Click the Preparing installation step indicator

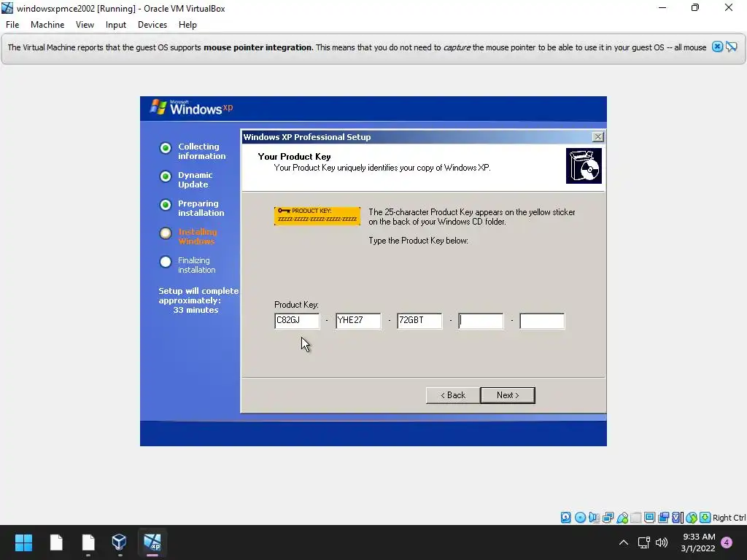pyautogui.click(x=166, y=205)
